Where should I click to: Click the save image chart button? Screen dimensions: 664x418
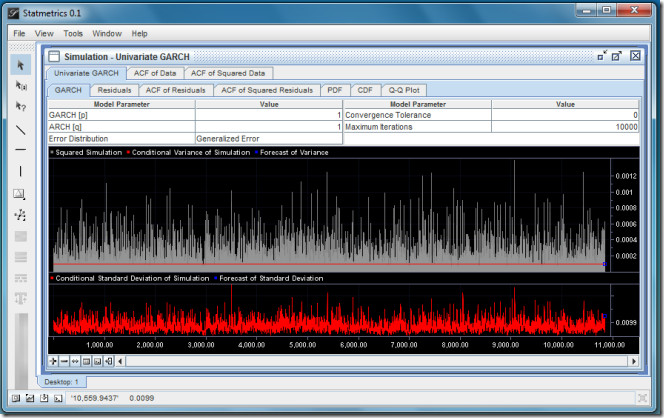[x=97, y=361]
